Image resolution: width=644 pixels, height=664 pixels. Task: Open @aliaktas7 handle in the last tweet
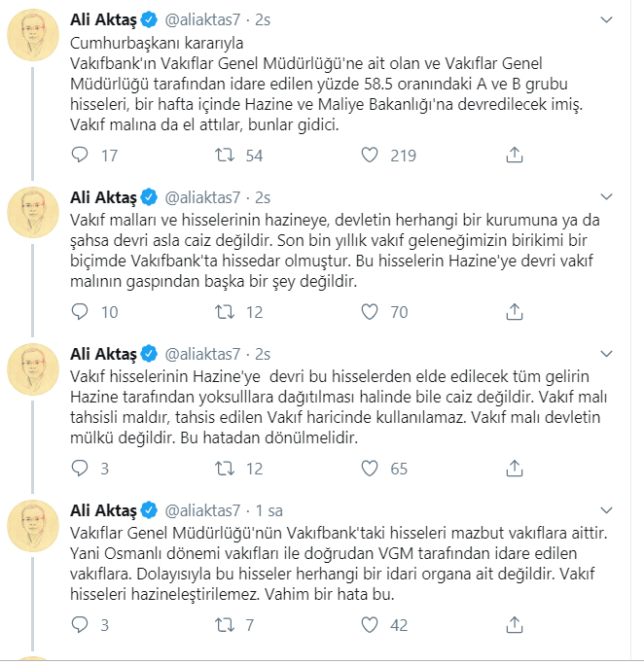pos(202,510)
